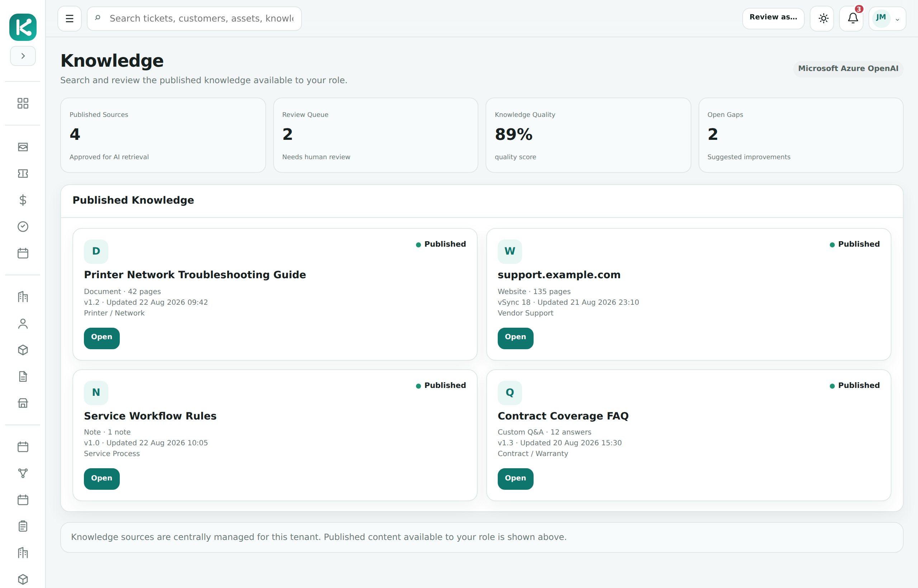Open the 'Review as...' selector

[x=773, y=18]
